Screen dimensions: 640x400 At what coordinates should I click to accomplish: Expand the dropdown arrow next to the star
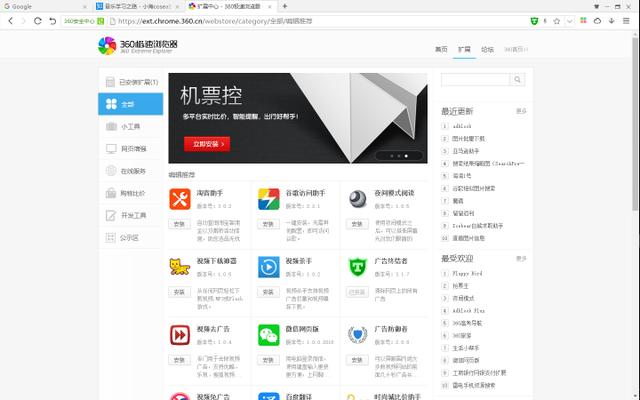[x=569, y=21]
